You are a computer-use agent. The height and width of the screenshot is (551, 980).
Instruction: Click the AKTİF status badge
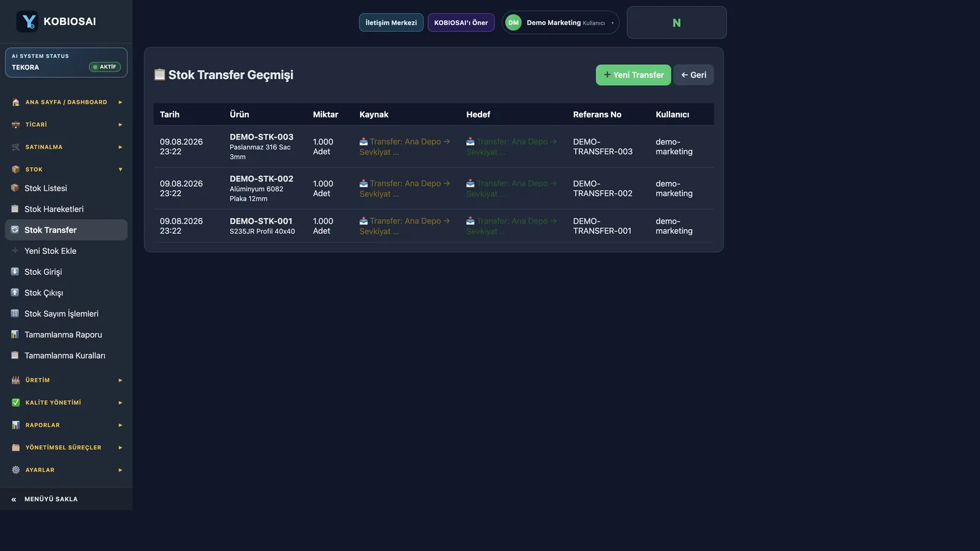pyautogui.click(x=105, y=67)
